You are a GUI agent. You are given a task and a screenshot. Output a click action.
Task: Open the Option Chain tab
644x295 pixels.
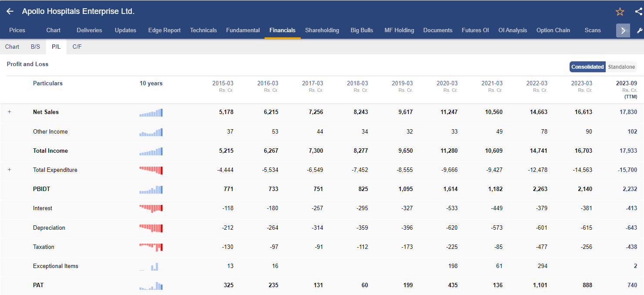(x=553, y=30)
